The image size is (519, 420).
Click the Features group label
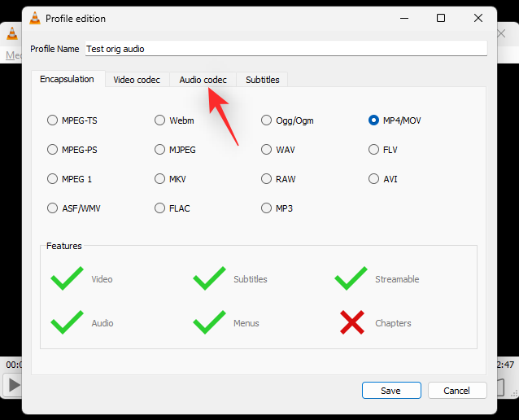point(64,246)
